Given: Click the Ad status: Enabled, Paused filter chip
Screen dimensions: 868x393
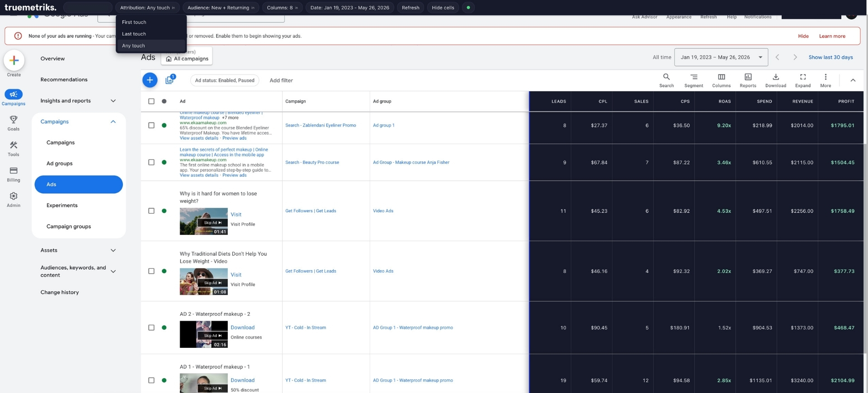Looking at the screenshot, I should (x=225, y=80).
